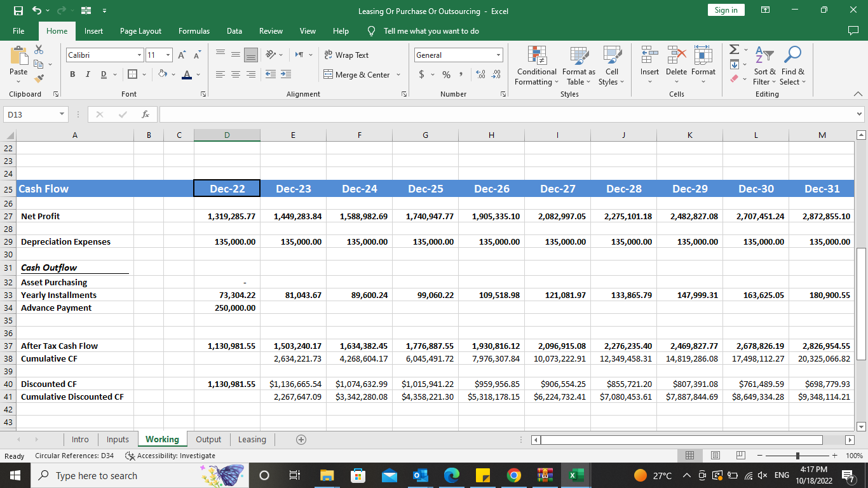Click the Save icon in quick access toolbar
This screenshot has height=488, width=868.
18,10
